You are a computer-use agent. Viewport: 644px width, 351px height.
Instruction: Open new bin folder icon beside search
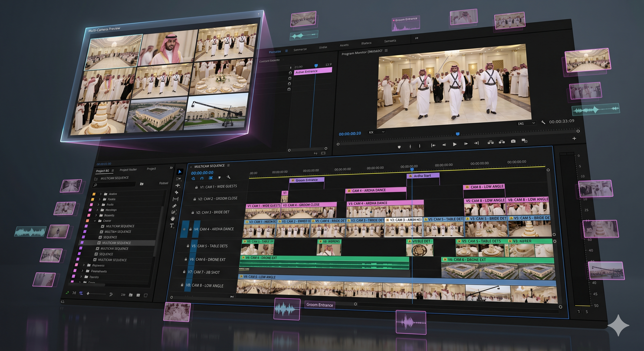coord(142,184)
